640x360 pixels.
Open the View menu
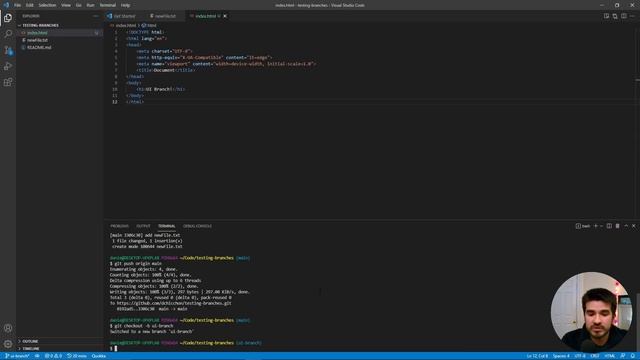(x=66, y=5)
